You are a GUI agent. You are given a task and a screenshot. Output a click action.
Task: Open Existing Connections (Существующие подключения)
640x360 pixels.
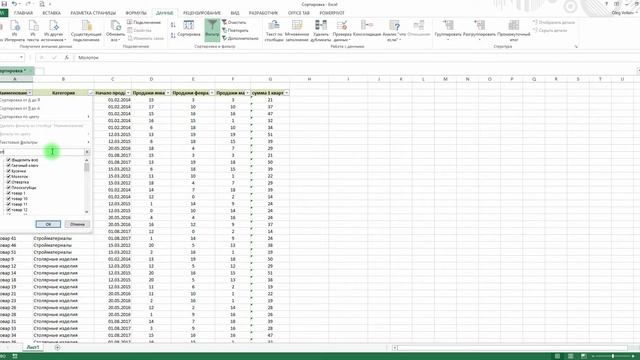point(86,31)
